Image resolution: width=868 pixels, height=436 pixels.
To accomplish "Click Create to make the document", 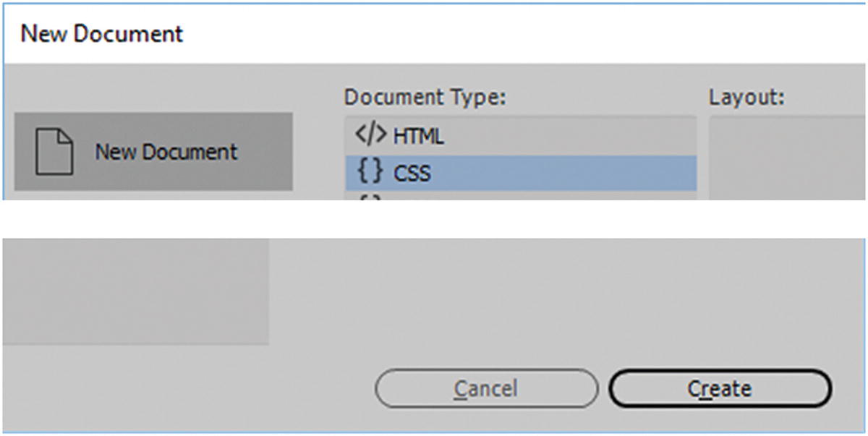I will (720, 390).
